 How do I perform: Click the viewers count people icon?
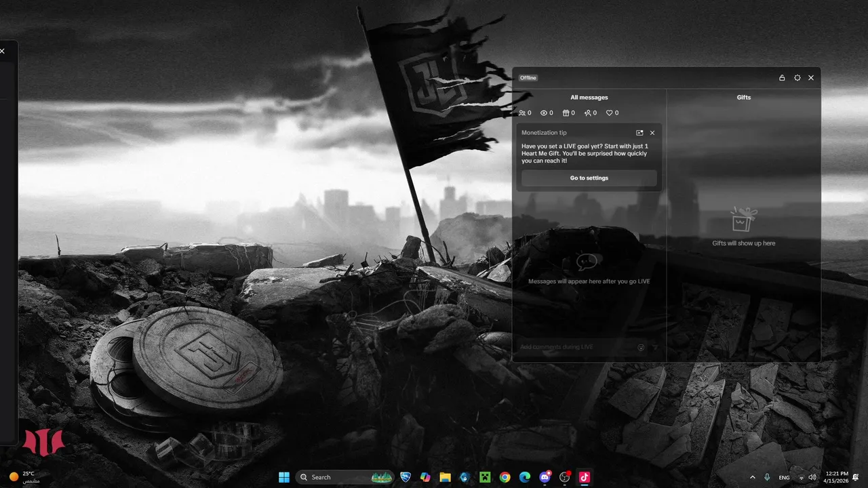pyautogui.click(x=522, y=113)
